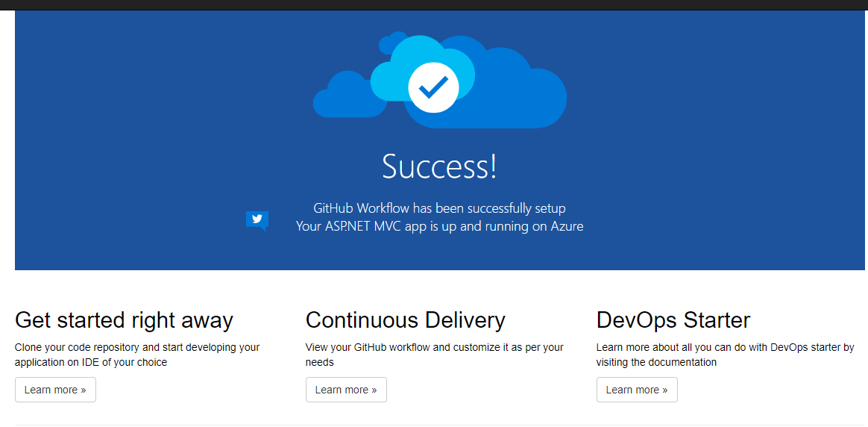Click the Clone your code repository description
This screenshot has width=868, height=427.
(137, 355)
